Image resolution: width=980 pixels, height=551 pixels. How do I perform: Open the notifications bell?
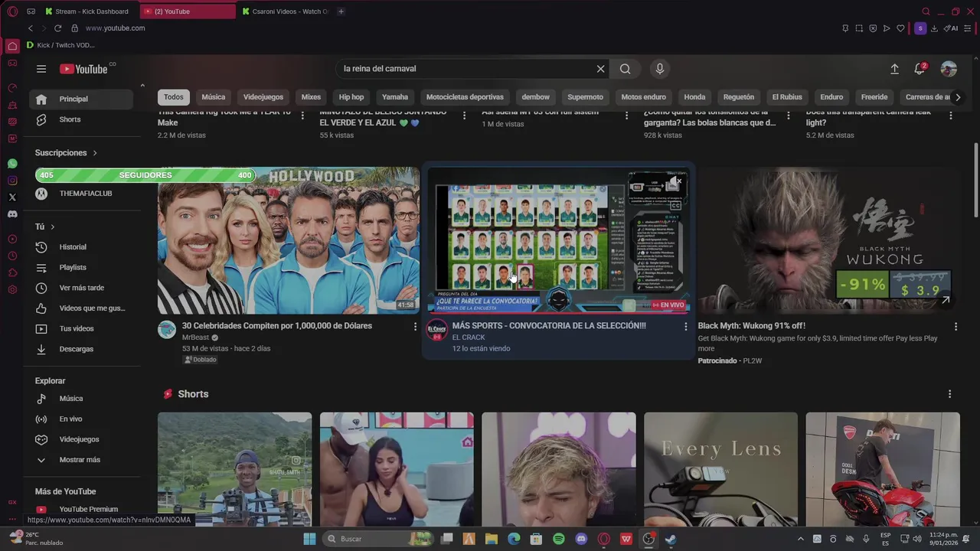(x=920, y=69)
